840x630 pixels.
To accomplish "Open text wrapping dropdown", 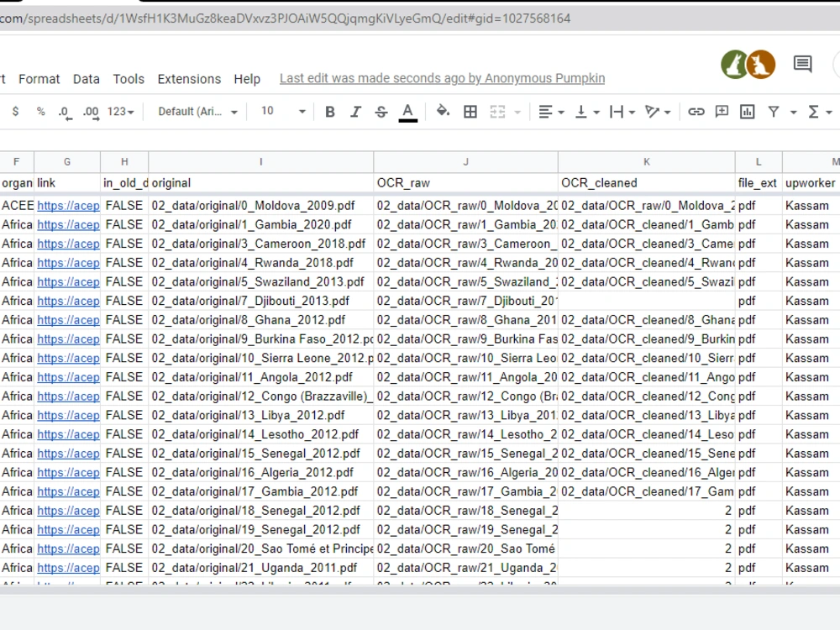I will pyautogui.click(x=622, y=112).
